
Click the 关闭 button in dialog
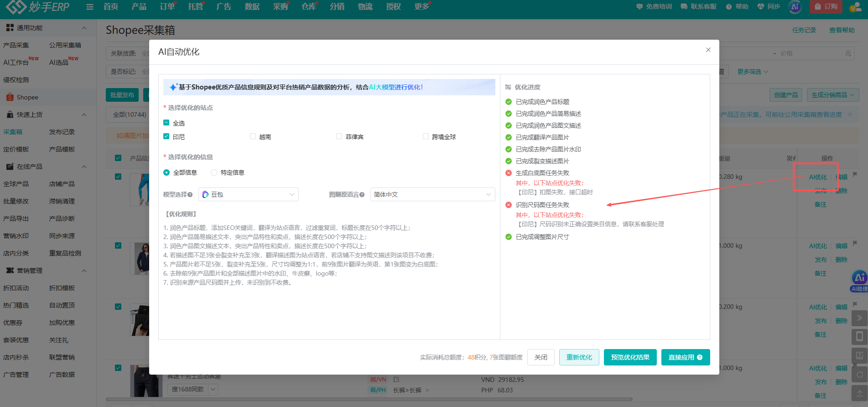[541, 357]
